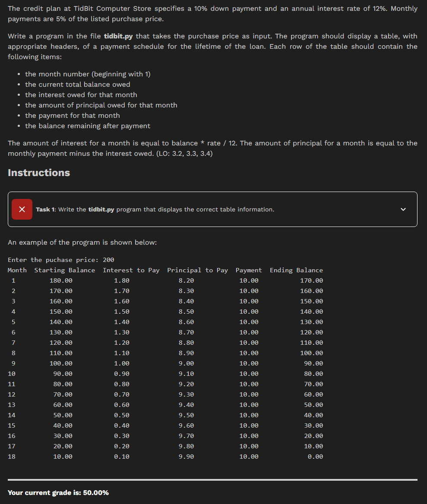Click the Ending Balance column header
This screenshot has height=504, width=427.
296,270
